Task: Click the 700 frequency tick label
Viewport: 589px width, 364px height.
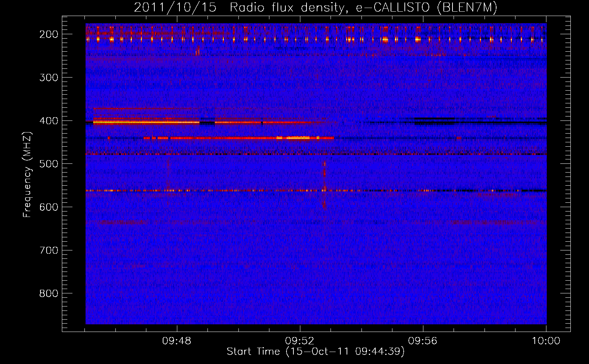Action: tap(48, 250)
